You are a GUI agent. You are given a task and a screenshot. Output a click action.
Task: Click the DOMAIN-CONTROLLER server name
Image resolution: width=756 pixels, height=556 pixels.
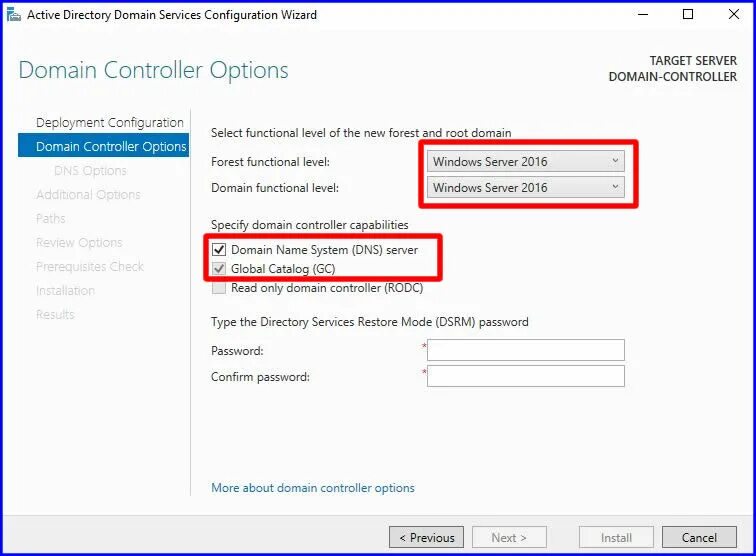click(x=673, y=77)
